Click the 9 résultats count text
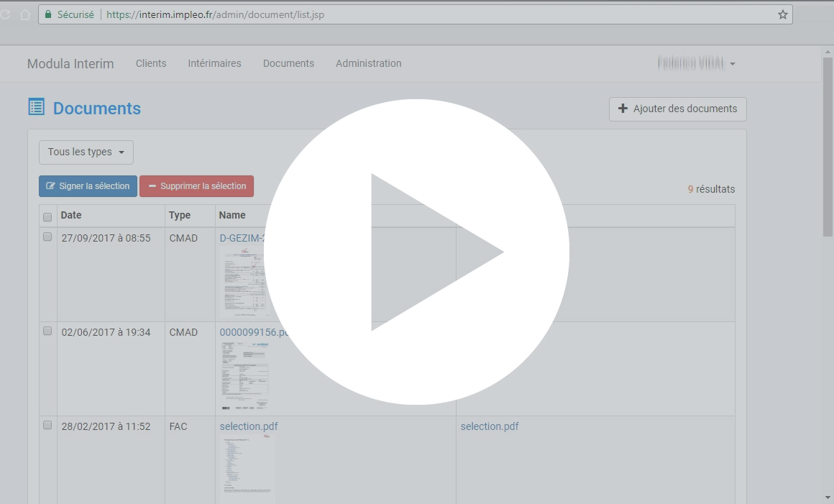 point(711,189)
